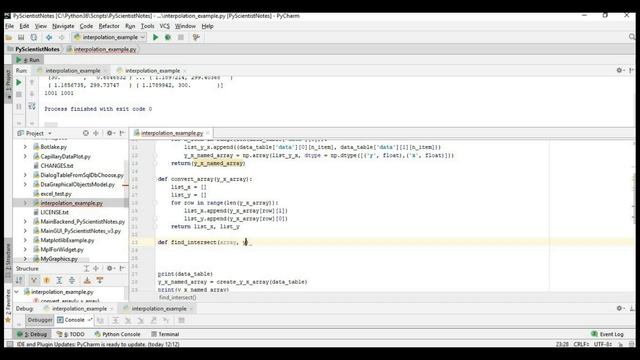
Task: Click the Save All toolbar icon
Action: pyautogui.click(x=21, y=37)
